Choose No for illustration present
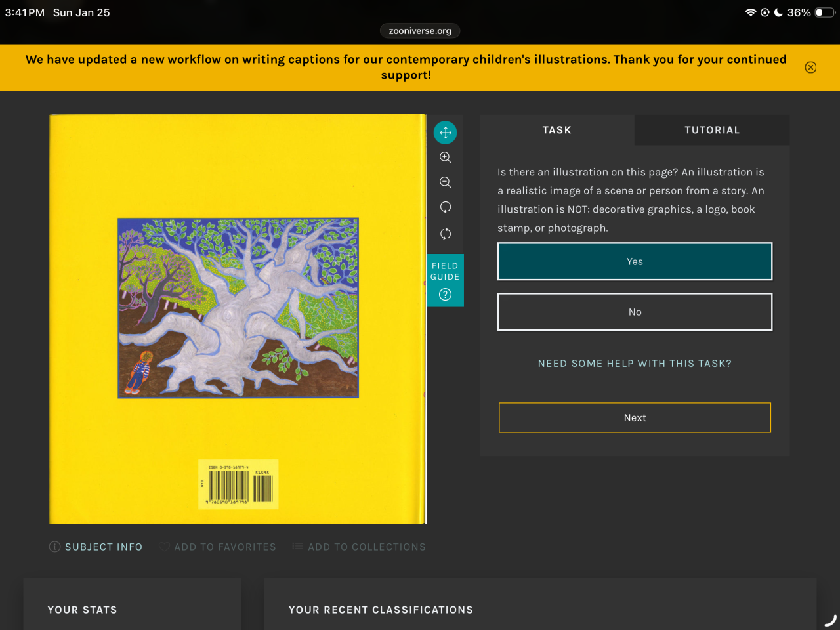 pos(635,312)
